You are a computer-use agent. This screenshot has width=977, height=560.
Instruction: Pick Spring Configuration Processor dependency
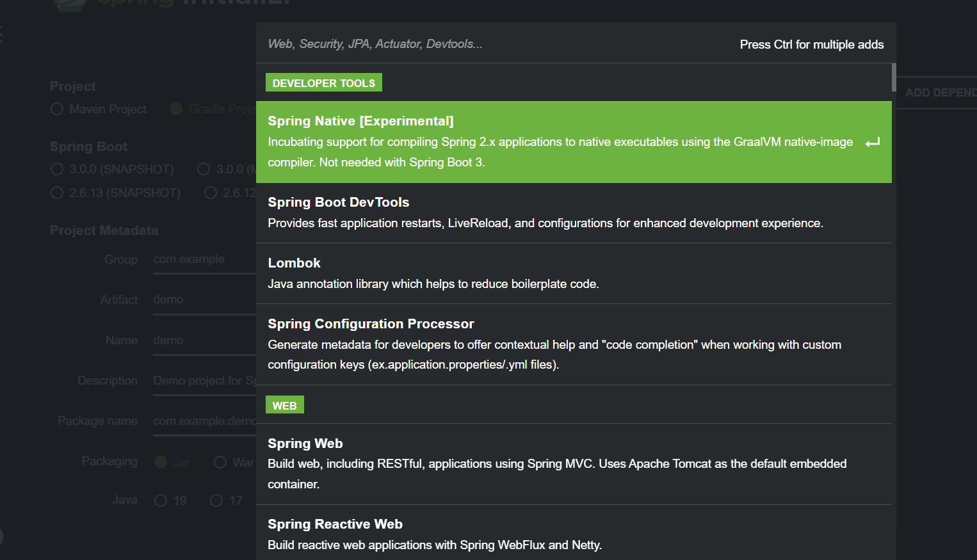pyautogui.click(x=574, y=344)
